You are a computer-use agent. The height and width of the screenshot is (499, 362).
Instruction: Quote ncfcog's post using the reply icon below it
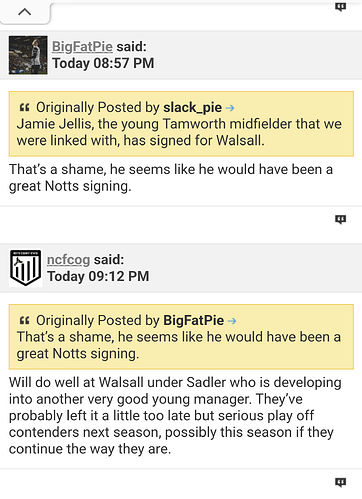(x=340, y=482)
